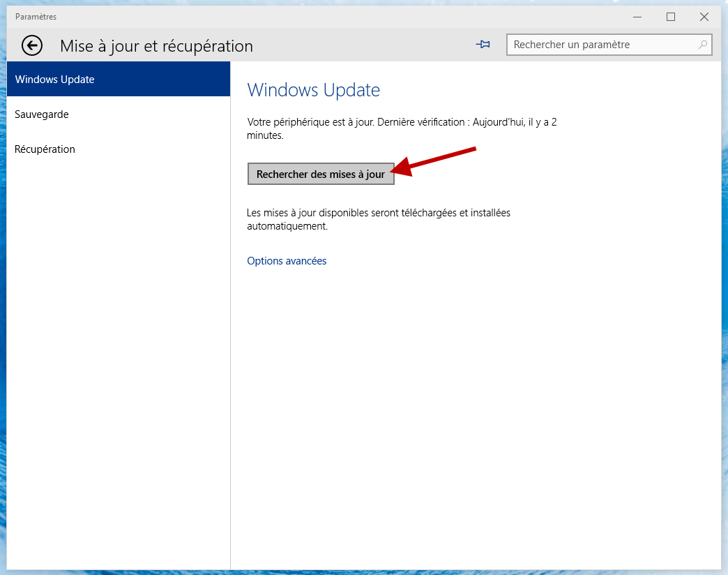
Task: Close the Paramètres window
Action: [x=704, y=17]
